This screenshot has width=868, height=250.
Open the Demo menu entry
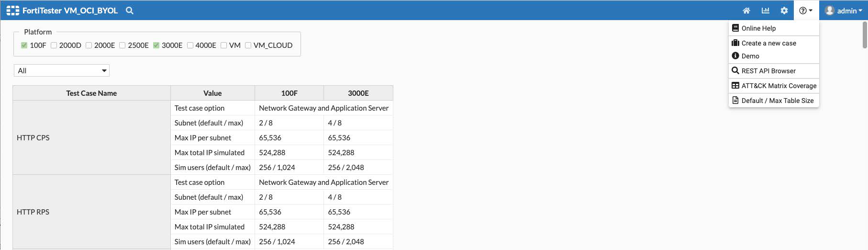pos(774,56)
